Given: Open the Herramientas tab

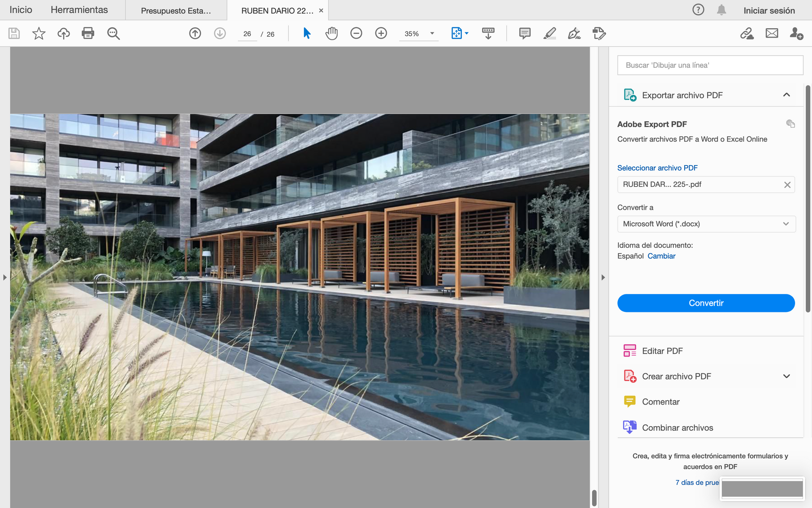Looking at the screenshot, I should [x=79, y=10].
